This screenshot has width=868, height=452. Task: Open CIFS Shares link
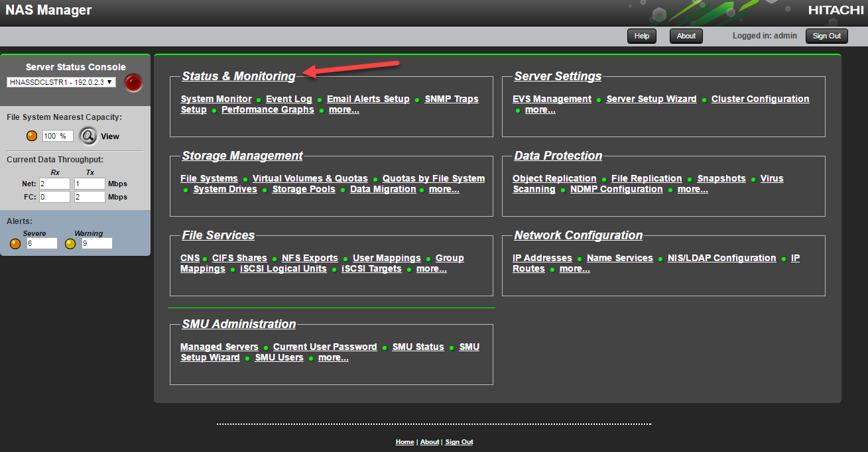[239, 258]
